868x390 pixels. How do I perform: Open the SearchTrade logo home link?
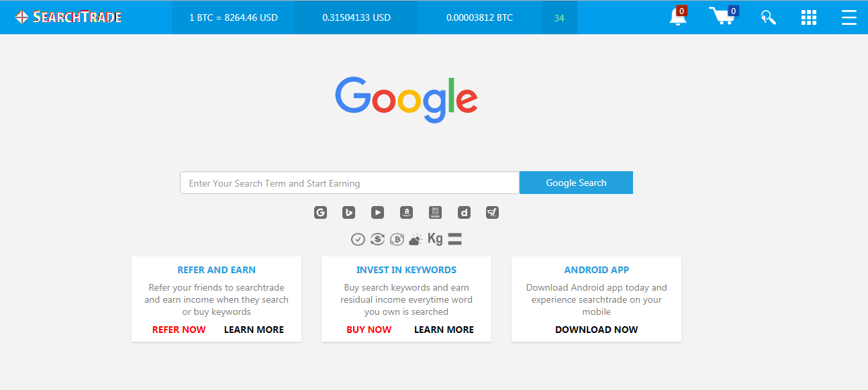[x=68, y=17]
